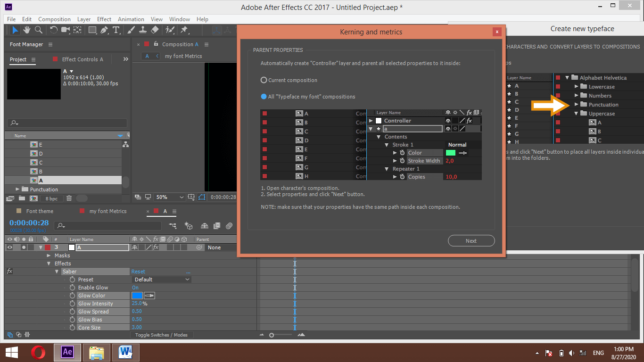This screenshot has width=644, height=362.
Task: Select the Clone Stamp tool
Action: pos(143,30)
